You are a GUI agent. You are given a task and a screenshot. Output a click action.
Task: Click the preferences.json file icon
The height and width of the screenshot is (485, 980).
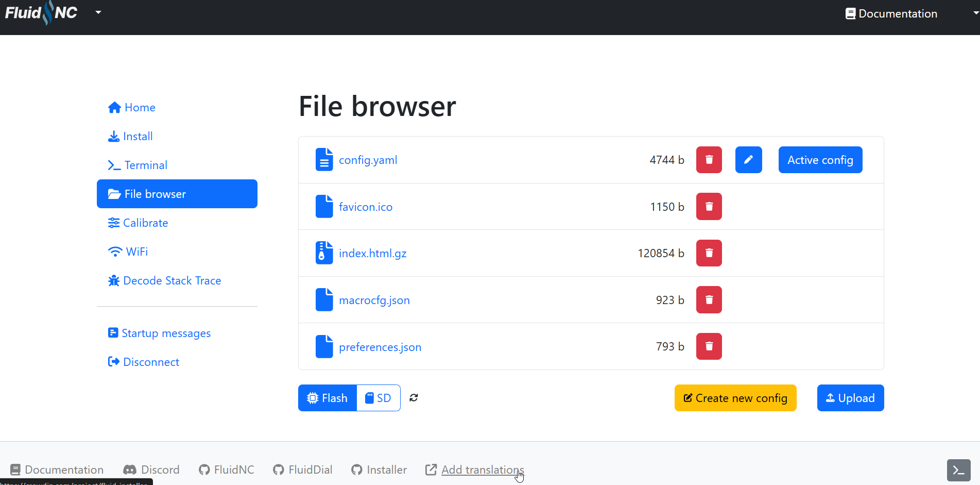pyautogui.click(x=324, y=346)
